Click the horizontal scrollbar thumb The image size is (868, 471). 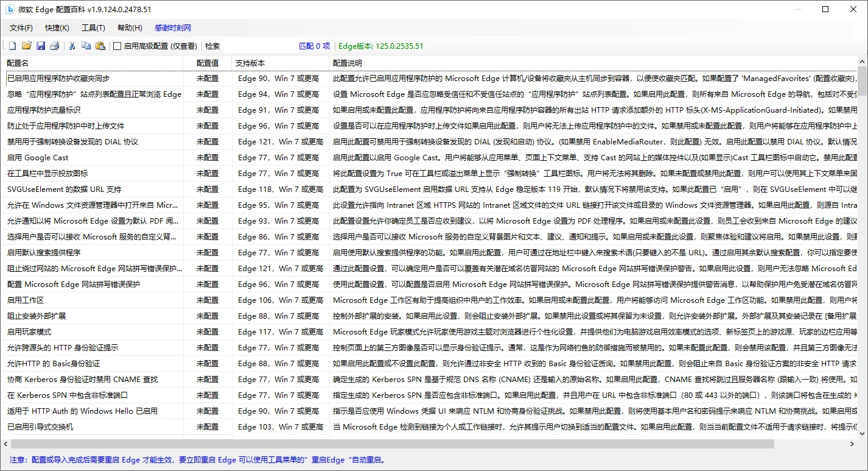[393, 444]
